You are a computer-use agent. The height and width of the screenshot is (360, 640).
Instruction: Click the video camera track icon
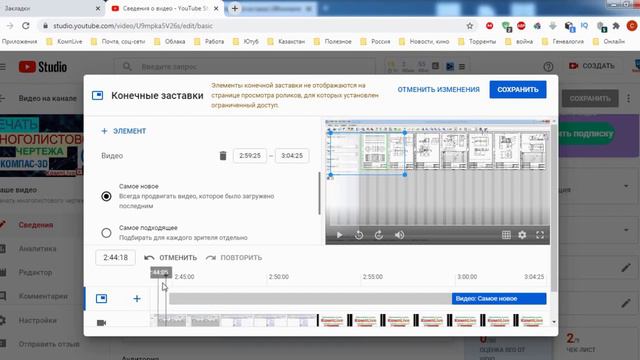pyautogui.click(x=101, y=323)
